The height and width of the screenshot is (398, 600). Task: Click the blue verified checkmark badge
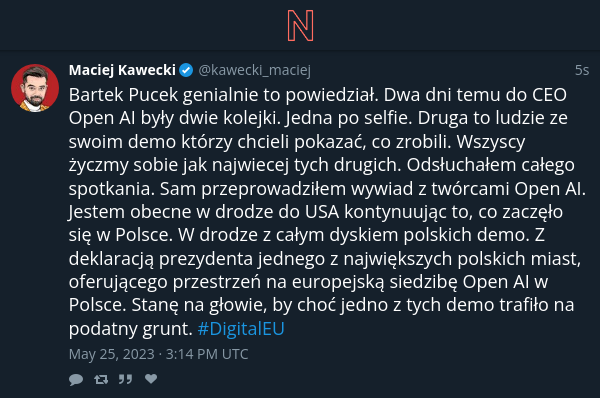pyautogui.click(x=186, y=70)
